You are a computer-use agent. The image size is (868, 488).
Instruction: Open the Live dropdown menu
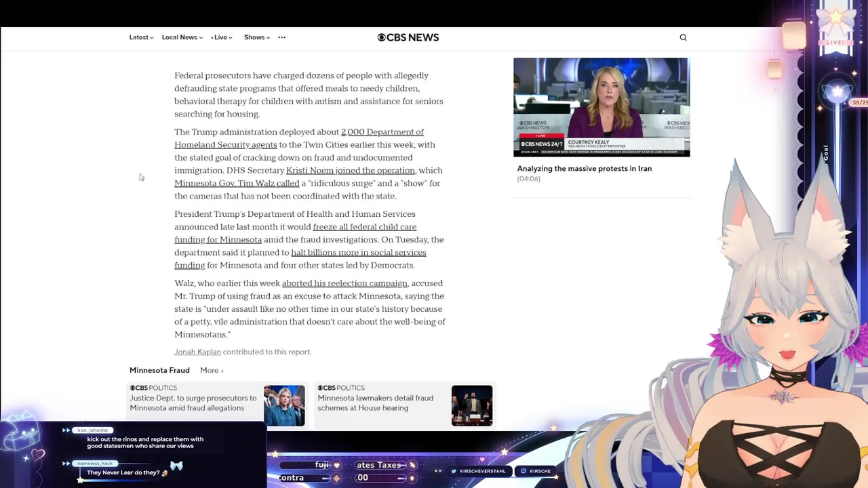(x=221, y=37)
